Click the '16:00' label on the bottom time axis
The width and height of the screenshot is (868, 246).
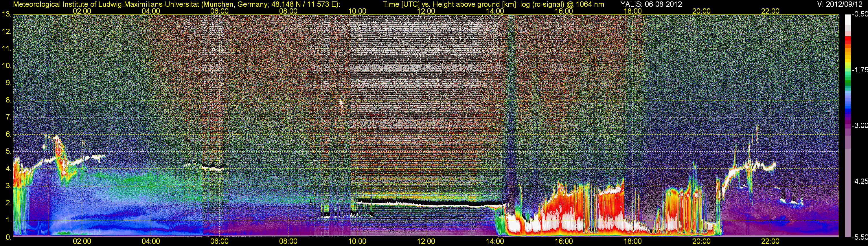pos(564,241)
